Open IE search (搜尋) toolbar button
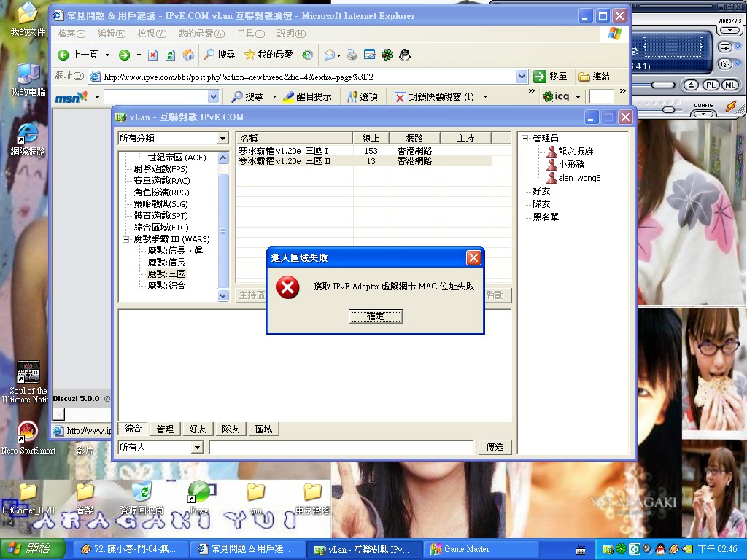The height and width of the screenshot is (560, 747). 219,55
